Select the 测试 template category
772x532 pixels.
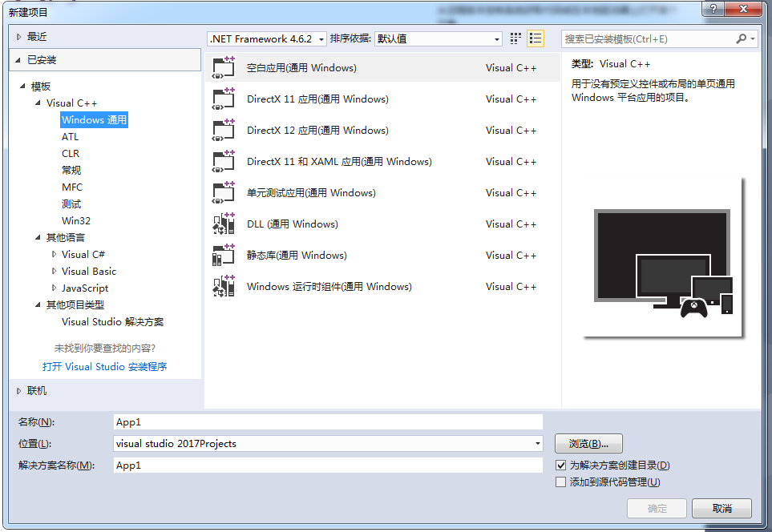pos(71,204)
